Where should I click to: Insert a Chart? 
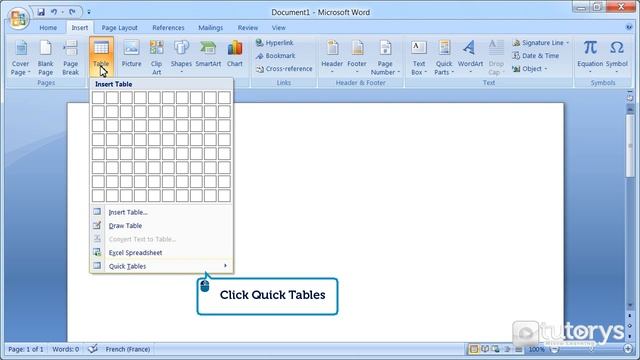tap(235, 54)
